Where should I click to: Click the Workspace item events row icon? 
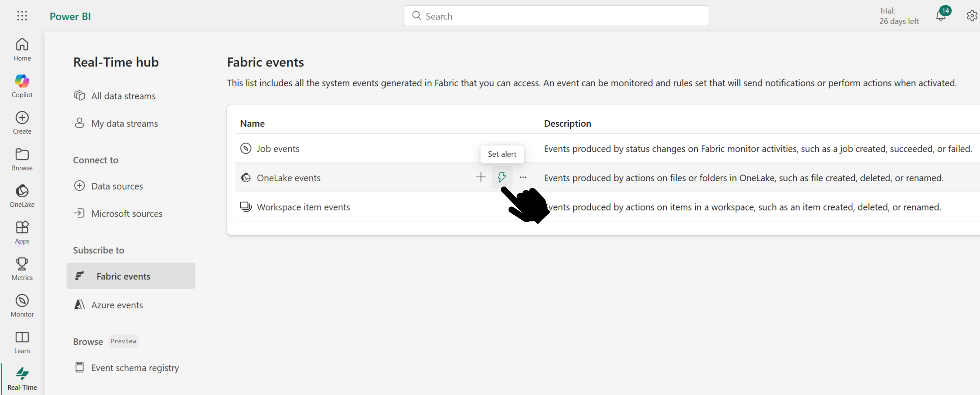(x=246, y=206)
